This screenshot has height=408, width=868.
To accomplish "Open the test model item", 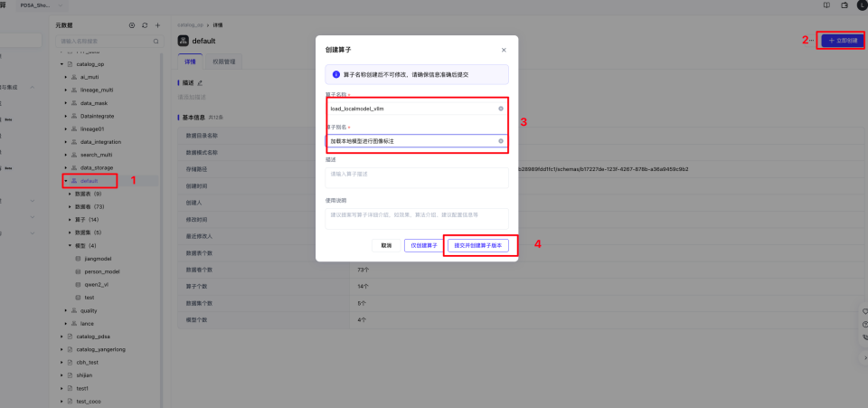I will tap(90, 298).
